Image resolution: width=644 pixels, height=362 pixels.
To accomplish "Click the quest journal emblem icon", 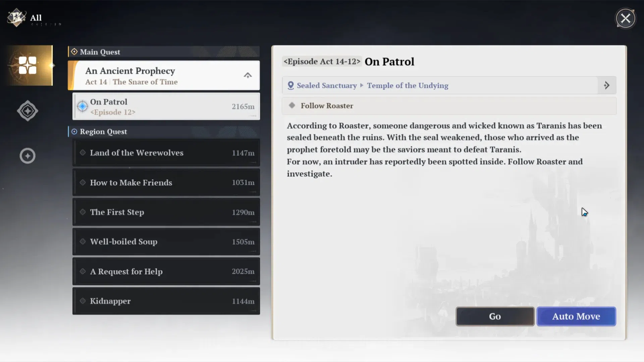I will click(16, 18).
